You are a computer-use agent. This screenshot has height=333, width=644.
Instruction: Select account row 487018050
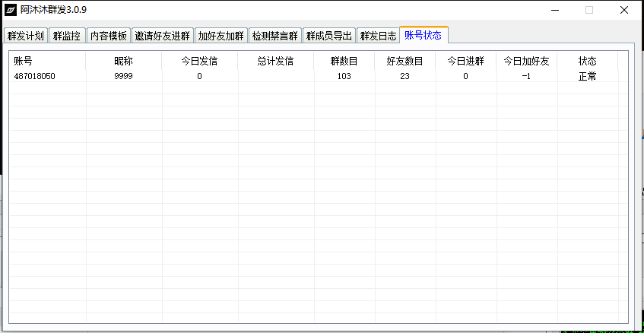pyautogui.click(x=35, y=76)
